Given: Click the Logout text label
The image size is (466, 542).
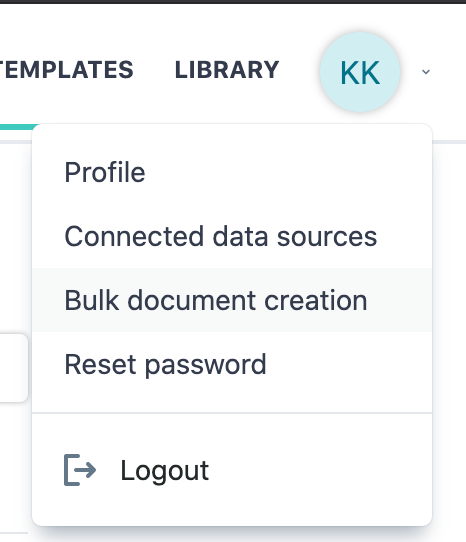Looking at the screenshot, I should coord(165,470).
